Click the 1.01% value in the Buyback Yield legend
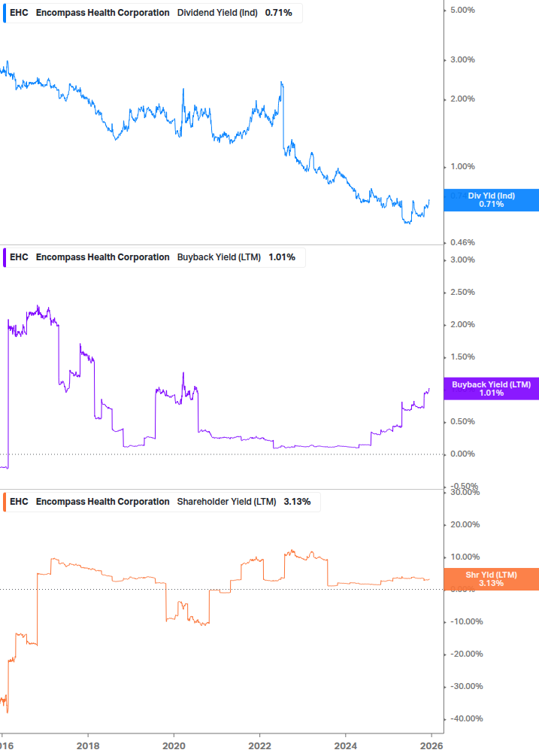 pyautogui.click(x=282, y=257)
